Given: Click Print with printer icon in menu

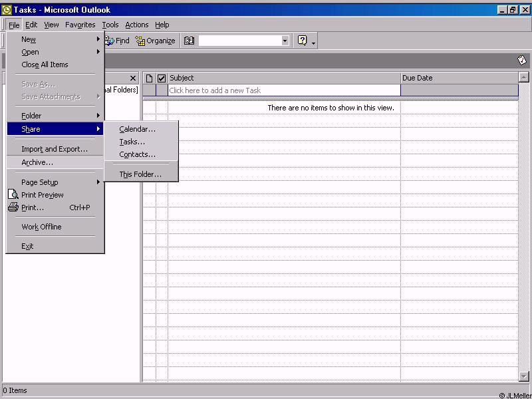Looking at the screenshot, I should 33,207.
